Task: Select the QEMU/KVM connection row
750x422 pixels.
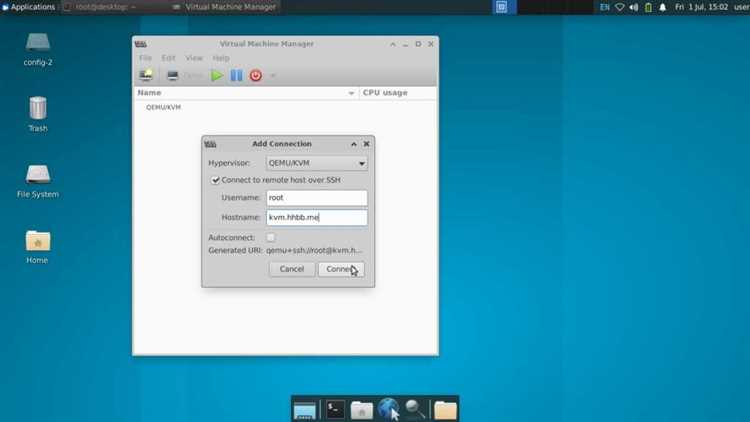Action: point(285,107)
